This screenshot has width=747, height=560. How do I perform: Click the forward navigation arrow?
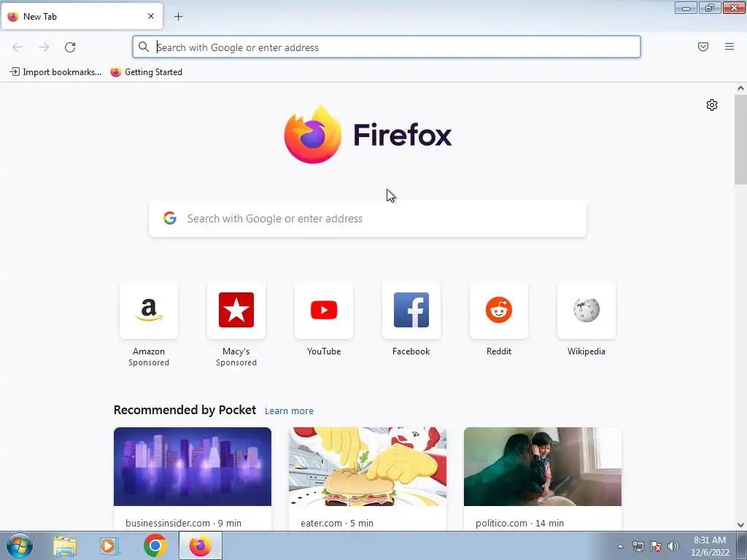tap(44, 47)
